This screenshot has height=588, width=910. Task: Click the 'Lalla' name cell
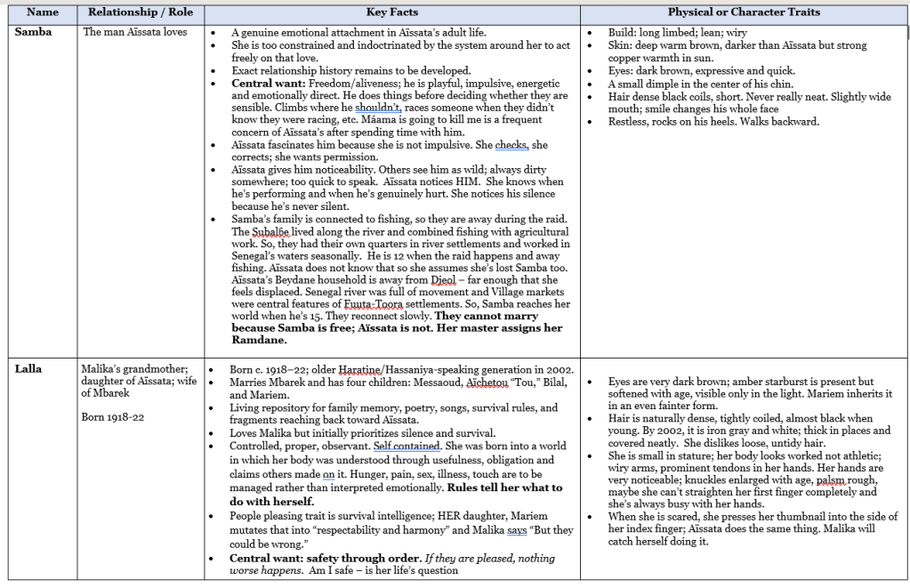(28, 368)
